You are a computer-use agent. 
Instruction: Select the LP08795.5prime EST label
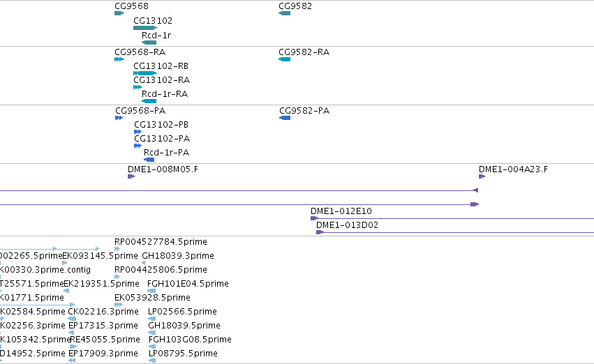tap(183, 354)
